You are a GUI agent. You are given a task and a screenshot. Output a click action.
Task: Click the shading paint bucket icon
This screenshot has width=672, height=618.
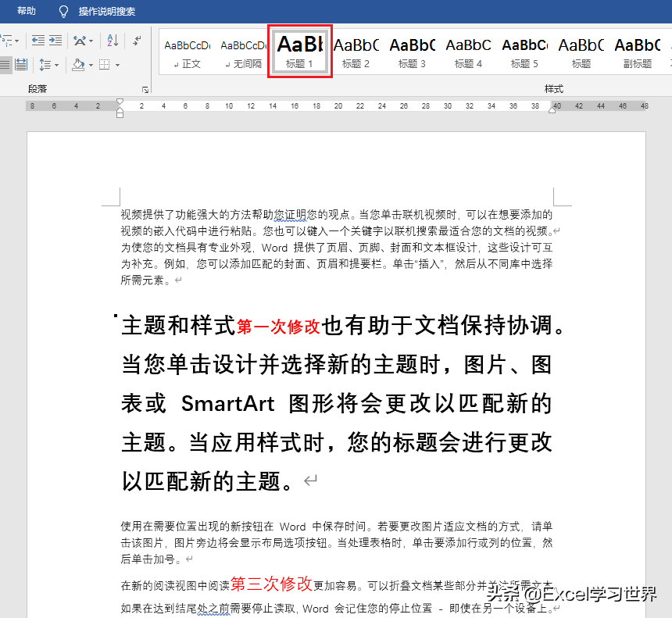[77, 64]
